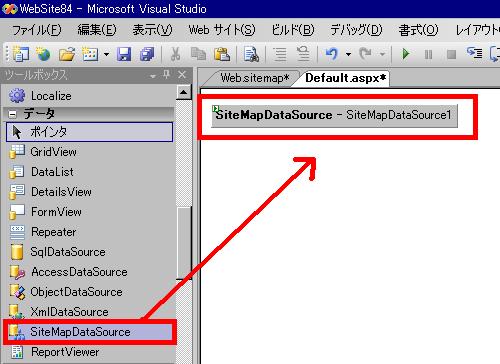
Task: Collapse the データ toolbox section
Action: [x=12, y=114]
